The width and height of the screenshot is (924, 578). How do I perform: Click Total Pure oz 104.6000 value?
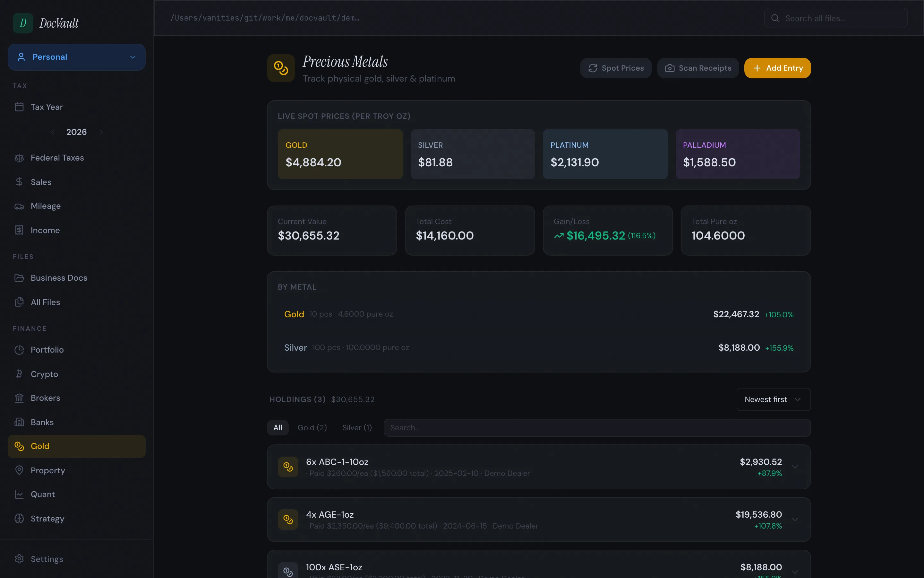point(718,235)
